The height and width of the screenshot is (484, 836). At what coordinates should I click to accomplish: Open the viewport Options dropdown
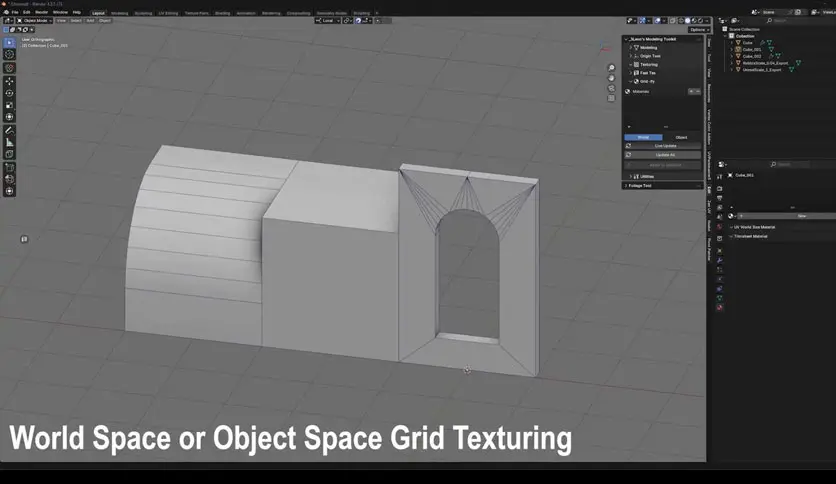pos(698,30)
